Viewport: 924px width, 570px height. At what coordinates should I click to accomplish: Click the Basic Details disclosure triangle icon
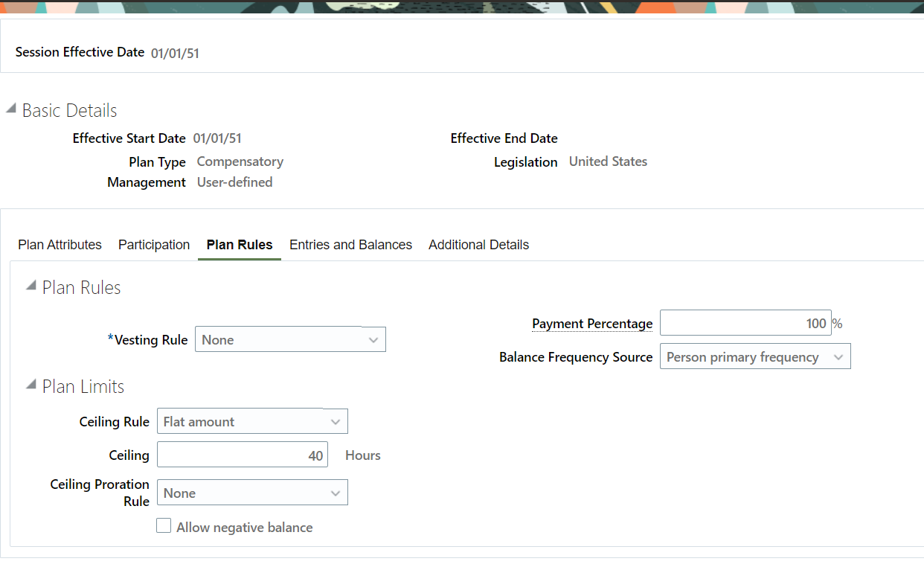(10, 106)
